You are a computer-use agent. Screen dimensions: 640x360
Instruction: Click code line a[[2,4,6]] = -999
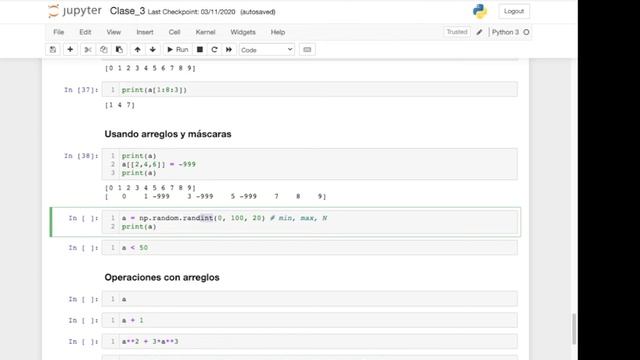click(158, 164)
